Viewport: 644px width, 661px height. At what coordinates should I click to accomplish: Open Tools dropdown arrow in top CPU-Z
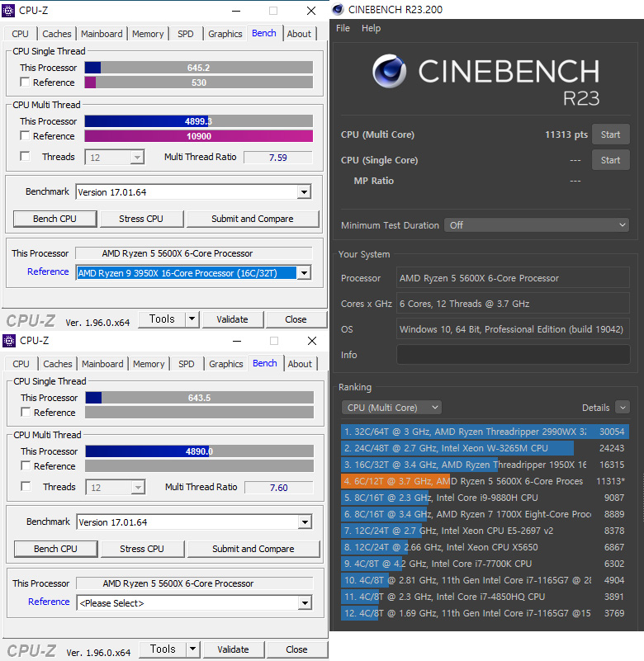tap(192, 319)
